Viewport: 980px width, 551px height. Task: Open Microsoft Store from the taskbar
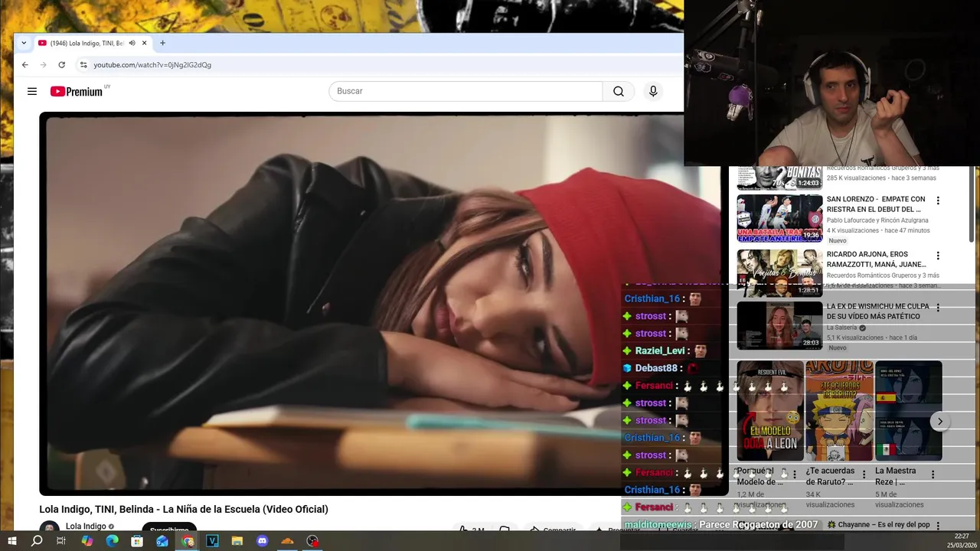(137, 541)
